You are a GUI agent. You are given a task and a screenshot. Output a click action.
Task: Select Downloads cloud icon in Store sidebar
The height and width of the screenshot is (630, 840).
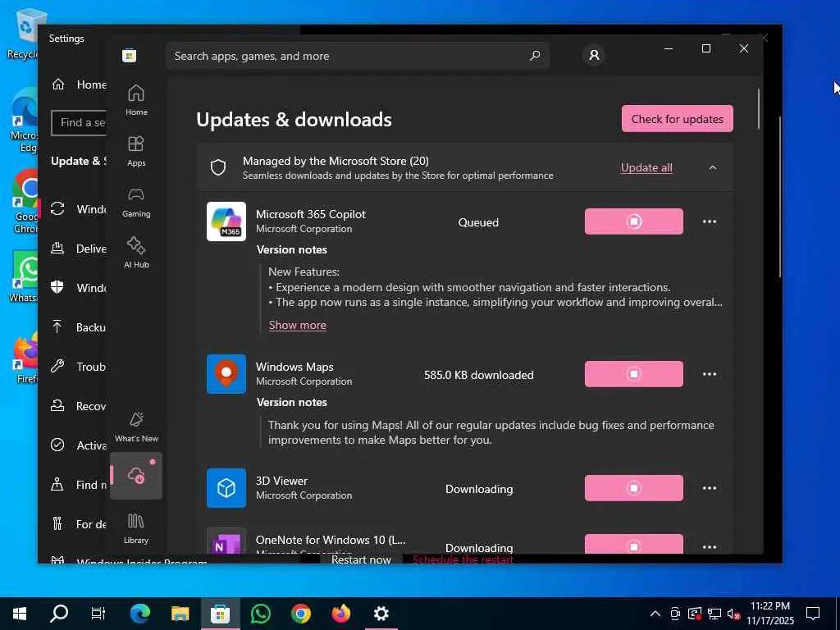point(136,475)
